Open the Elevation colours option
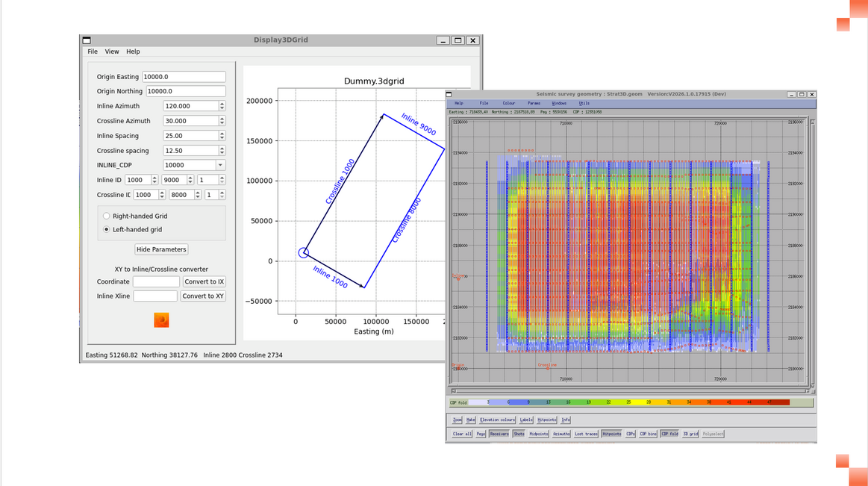The width and height of the screenshot is (868, 486). pos(497,420)
